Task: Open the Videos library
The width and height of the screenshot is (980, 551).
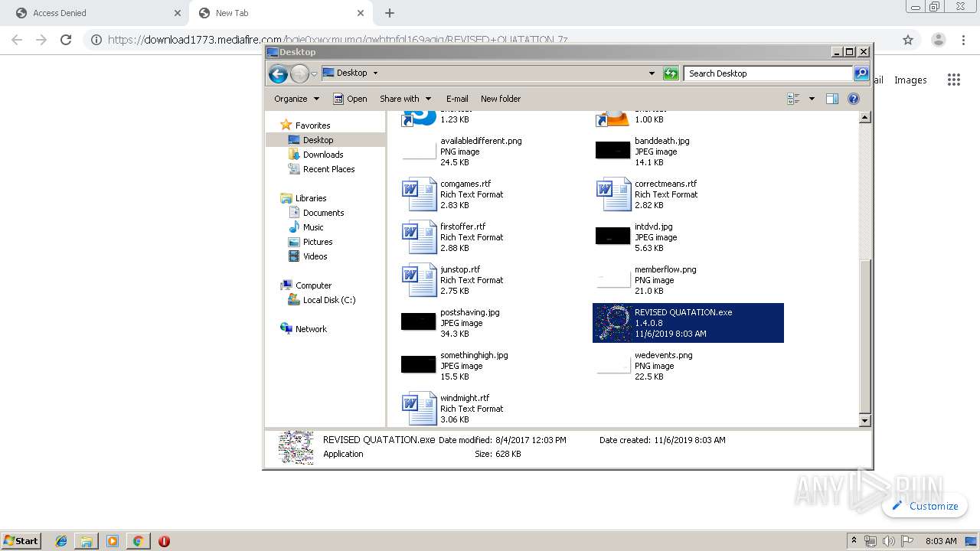Action: click(x=315, y=256)
